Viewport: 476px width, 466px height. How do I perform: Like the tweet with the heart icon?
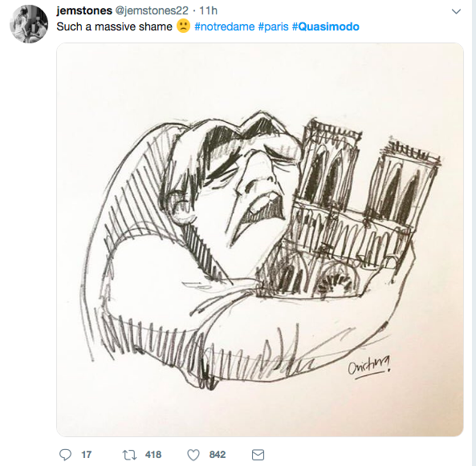(193, 455)
